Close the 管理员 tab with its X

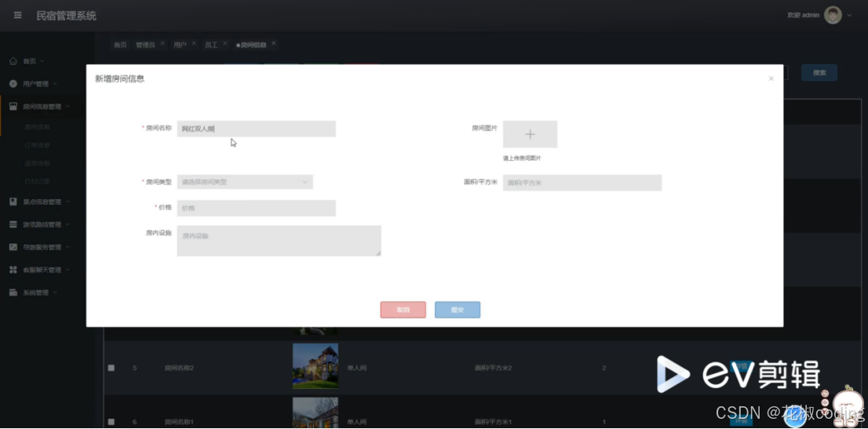162,43
